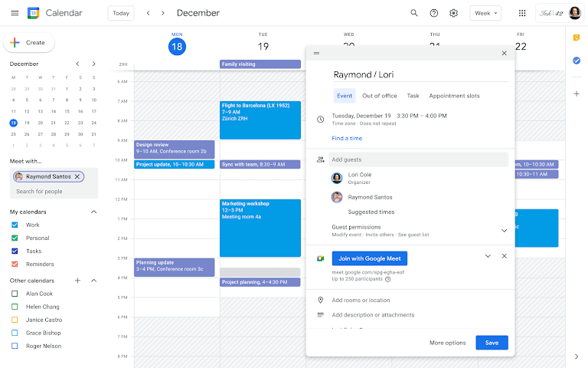Open the Week view dropdown

pyautogui.click(x=485, y=13)
